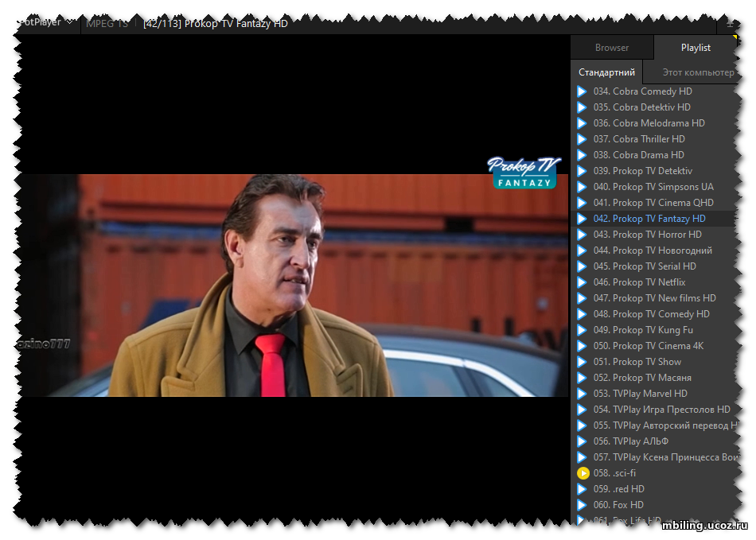756x540 pixels.
Task: Click play icon beside 037. Cobra Thriller HD
Action: pos(582,139)
